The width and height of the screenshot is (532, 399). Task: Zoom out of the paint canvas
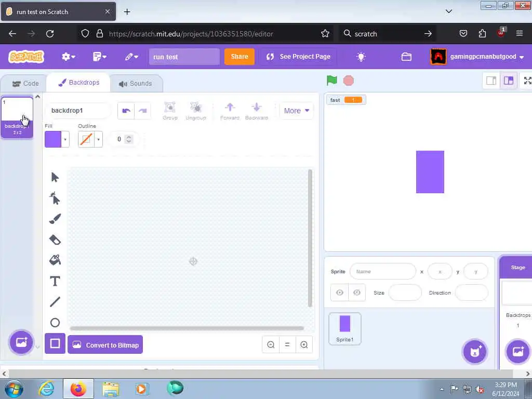coord(271,345)
